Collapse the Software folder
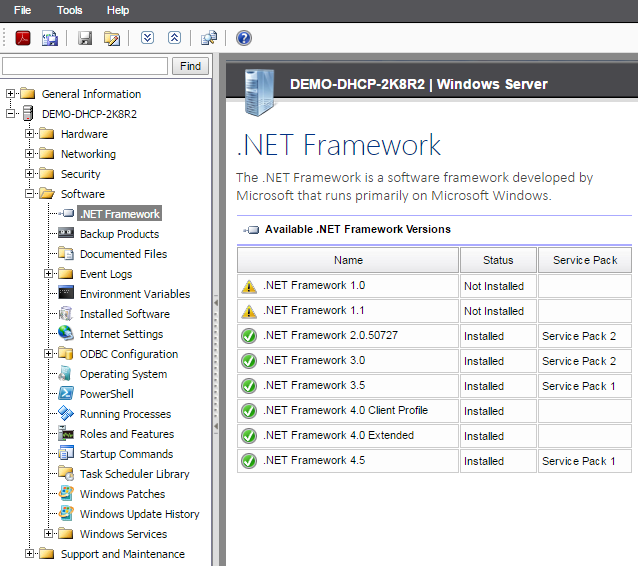 pyautogui.click(x=29, y=193)
